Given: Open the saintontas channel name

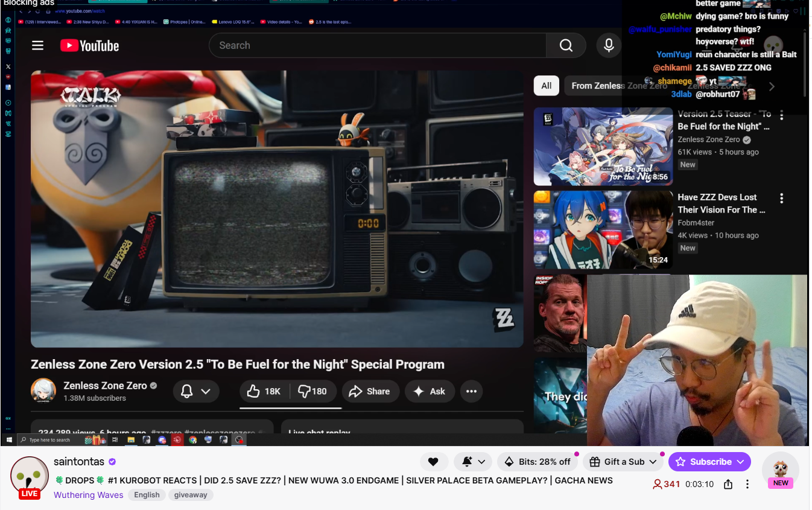Looking at the screenshot, I should coord(79,462).
